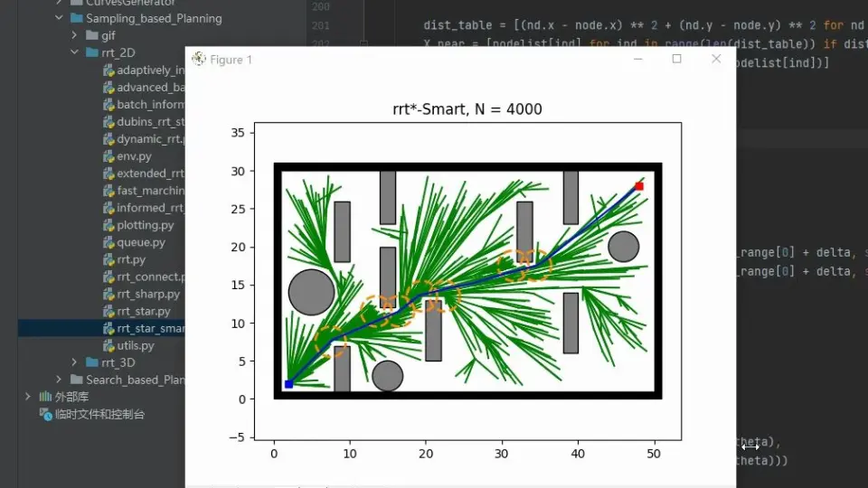Click the rrt.py file icon
Image resolution: width=868 pixels, height=488 pixels.
pos(108,259)
